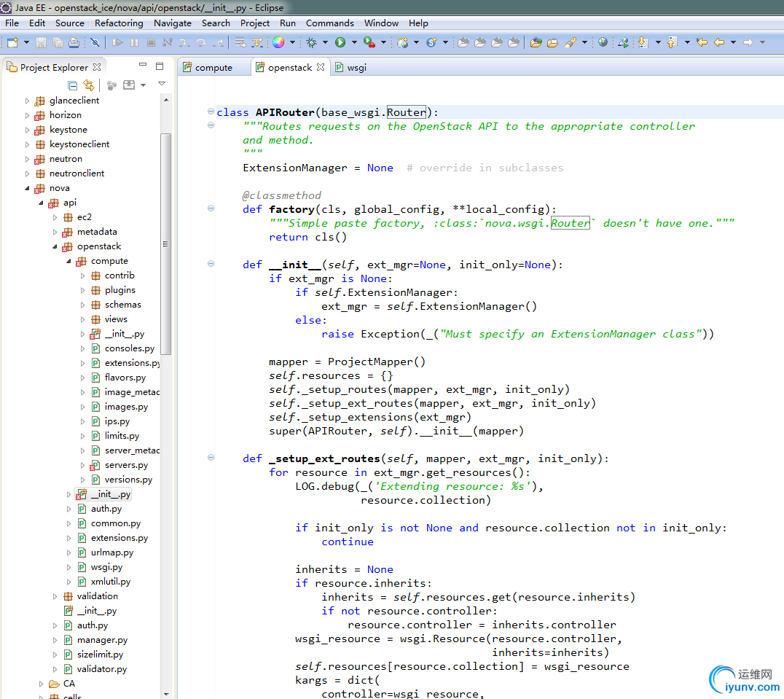Screen dimensions: 784x699
Task: Click the Next Annotation icon
Action: click(643, 42)
